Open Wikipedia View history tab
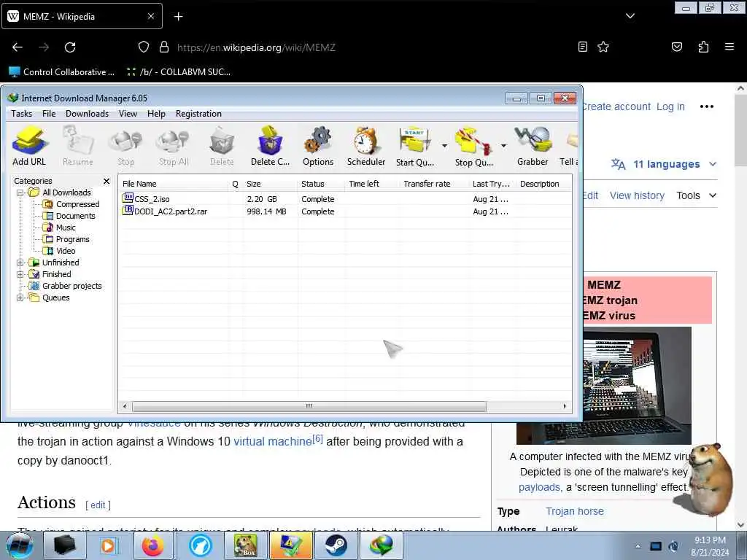The height and width of the screenshot is (560, 747). click(637, 195)
